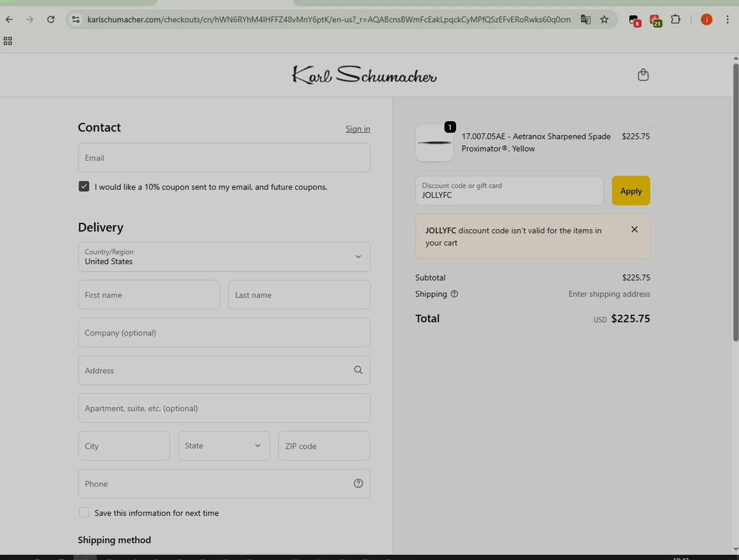Open the shopping bag cart icon

click(643, 75)
